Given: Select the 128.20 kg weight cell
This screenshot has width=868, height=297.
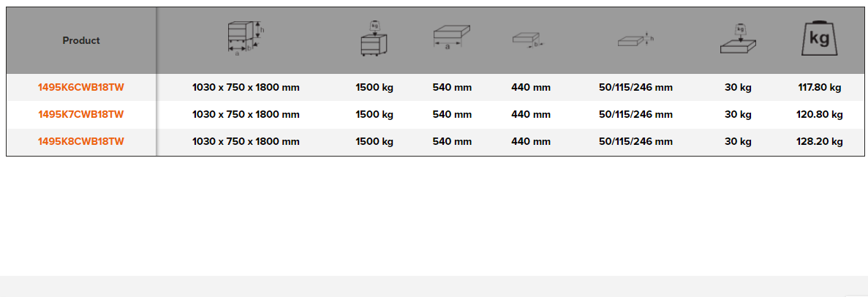Looking at the screenshot, I should click(819, 142).
